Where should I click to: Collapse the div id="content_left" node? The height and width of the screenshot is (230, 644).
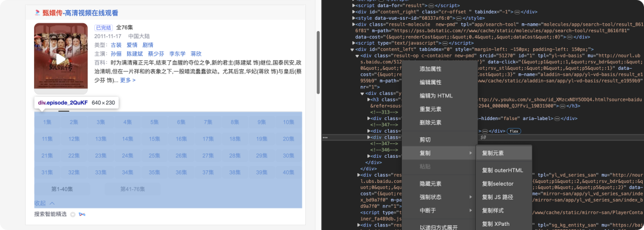pos(352,50)
